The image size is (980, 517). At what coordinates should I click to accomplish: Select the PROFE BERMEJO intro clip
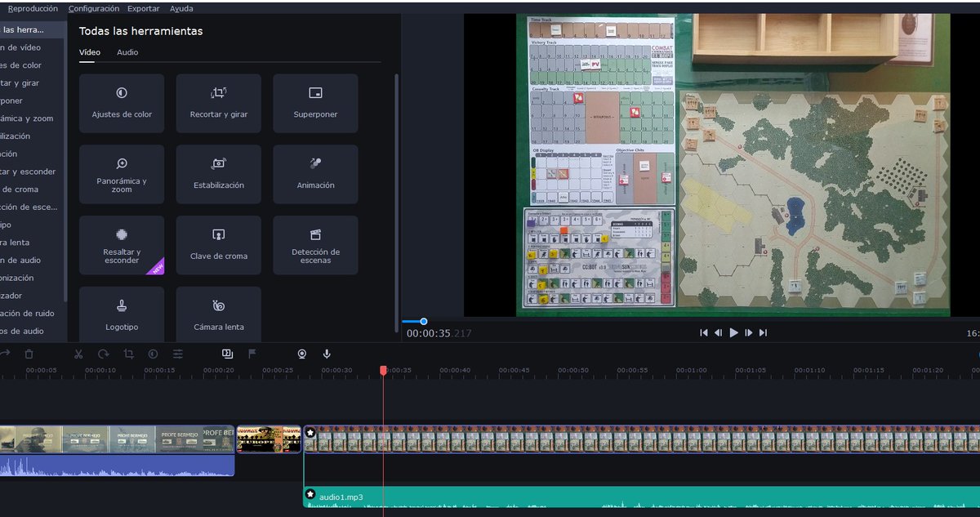click(117, 439)
